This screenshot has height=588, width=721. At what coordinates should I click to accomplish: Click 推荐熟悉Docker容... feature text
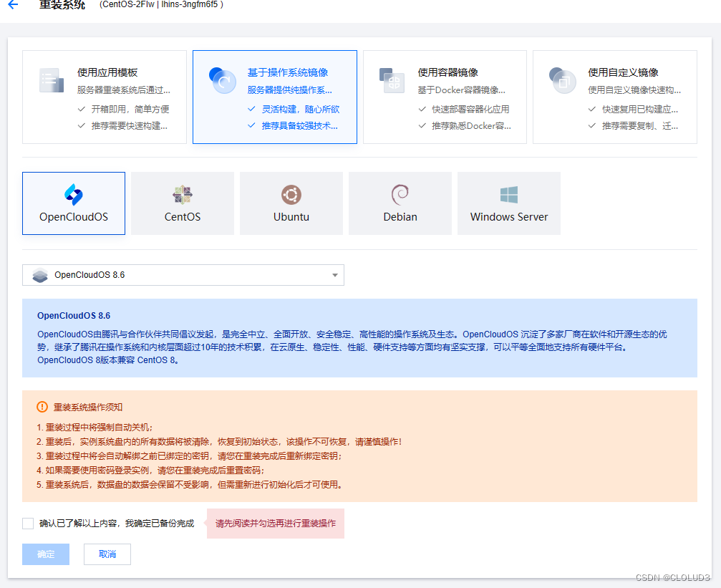coord(471,125)
